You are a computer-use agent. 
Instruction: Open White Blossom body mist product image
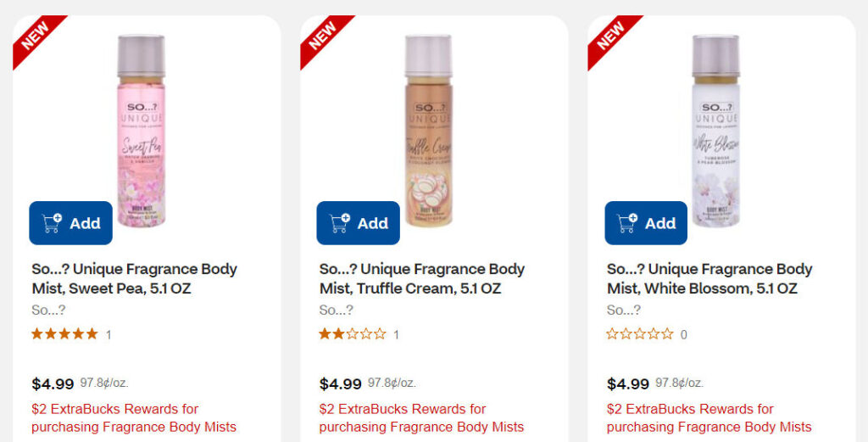tap(715, 119)
